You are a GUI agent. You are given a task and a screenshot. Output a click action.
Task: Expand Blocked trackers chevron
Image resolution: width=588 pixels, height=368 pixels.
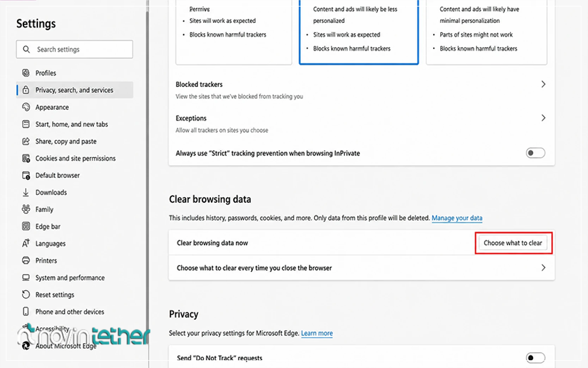(x=543, y=84)
